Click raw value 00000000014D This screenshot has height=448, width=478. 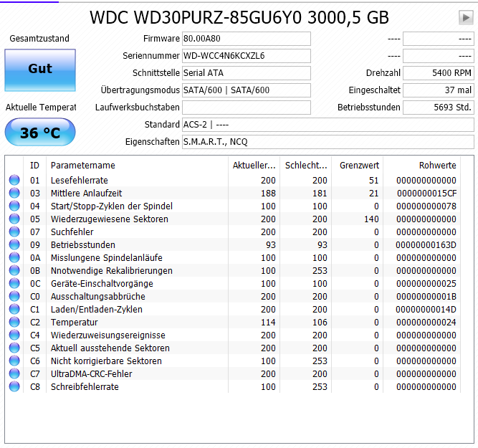point(426,310)
